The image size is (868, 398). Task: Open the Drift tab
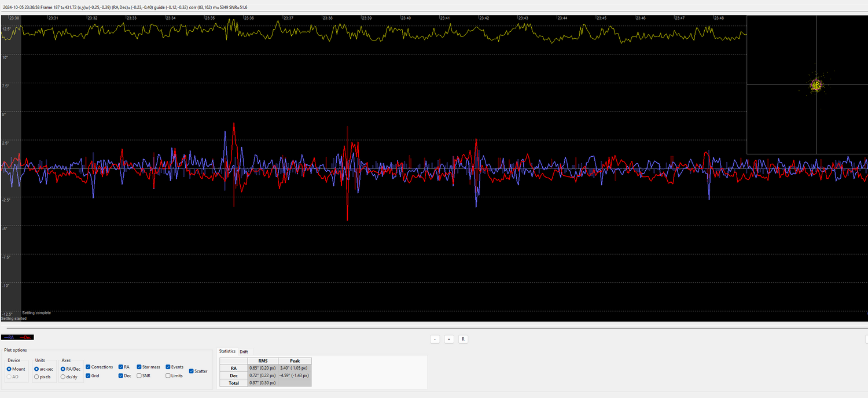(x=244, y=351)
